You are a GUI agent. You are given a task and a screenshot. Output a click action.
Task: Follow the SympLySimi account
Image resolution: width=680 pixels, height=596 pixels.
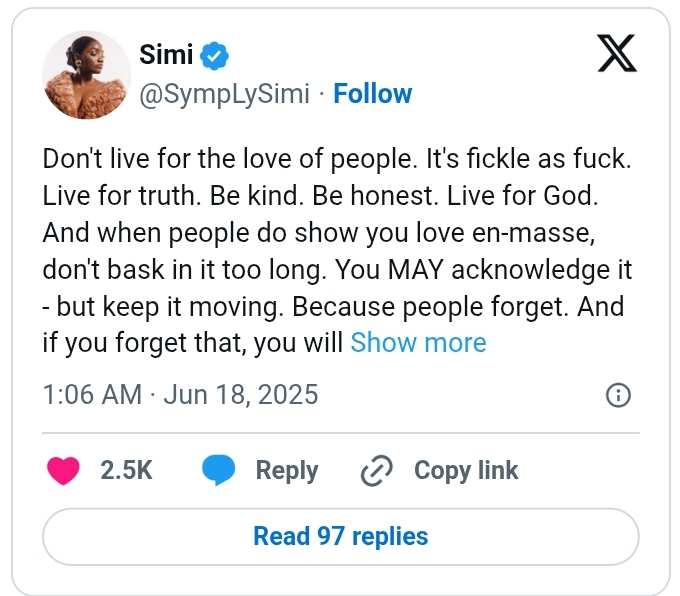[x=373, y=94]
